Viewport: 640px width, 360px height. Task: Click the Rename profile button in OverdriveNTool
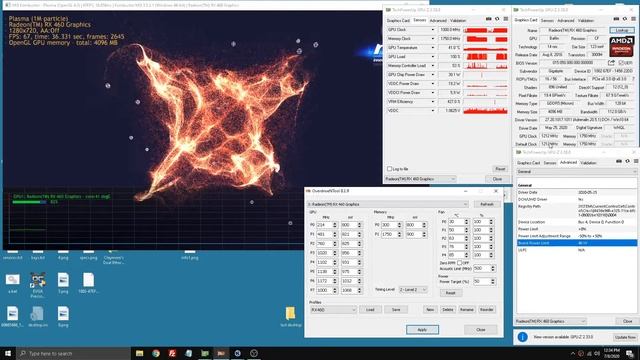pyautogui.click(x=467, y=310)
